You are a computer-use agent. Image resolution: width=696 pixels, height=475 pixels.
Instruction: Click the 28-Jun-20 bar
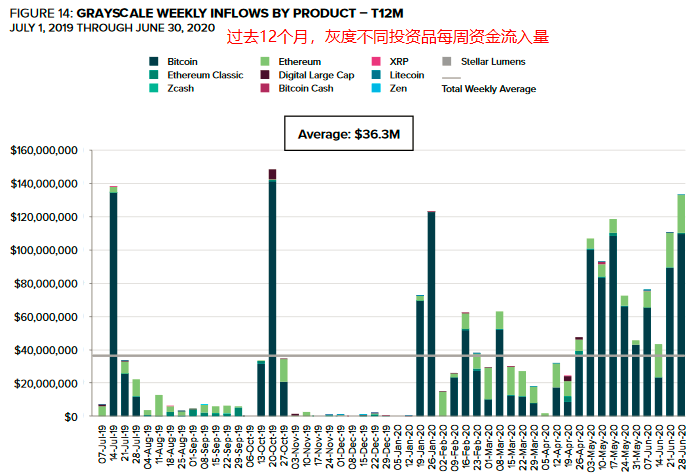pos(681,305)
